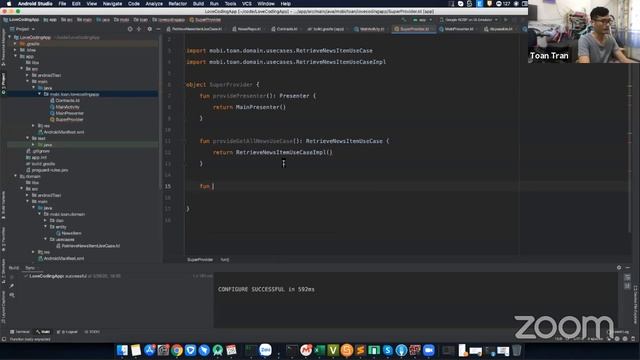Click the make project hammer icon in toolbar
This screenshot has height=360, width=640.
tap(404, 20)
